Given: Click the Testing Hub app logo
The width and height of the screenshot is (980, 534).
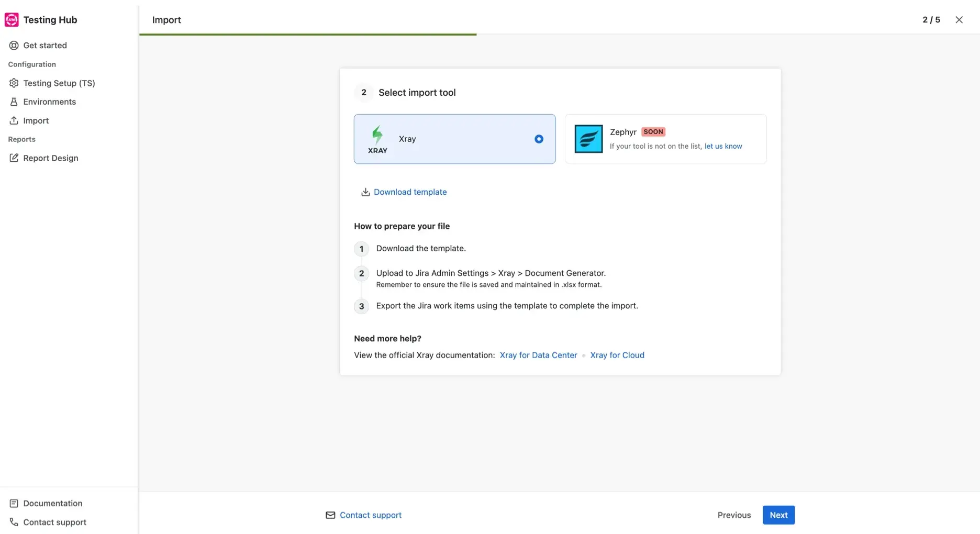Looking at the screenshot, I should pos(11,19).
